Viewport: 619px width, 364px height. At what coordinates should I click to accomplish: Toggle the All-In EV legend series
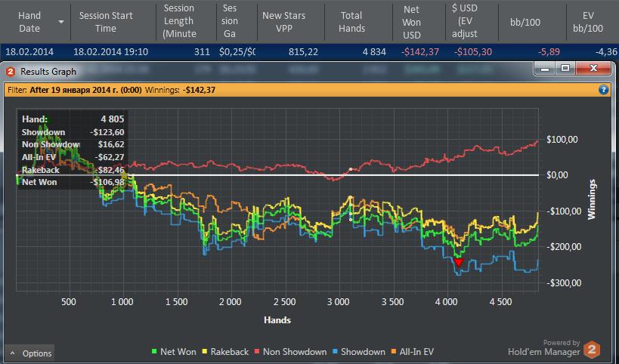[x=412, y=351]
